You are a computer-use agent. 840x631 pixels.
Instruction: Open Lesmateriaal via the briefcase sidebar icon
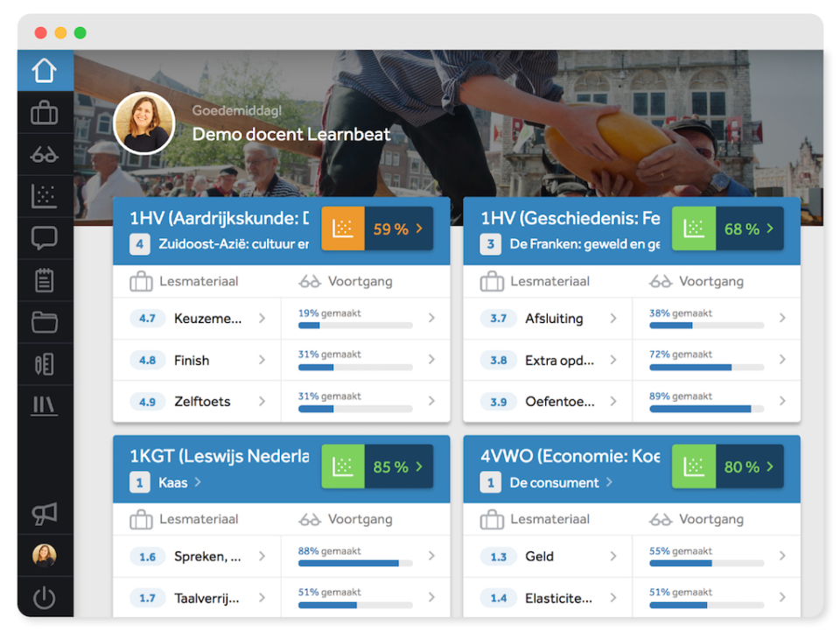45,112
